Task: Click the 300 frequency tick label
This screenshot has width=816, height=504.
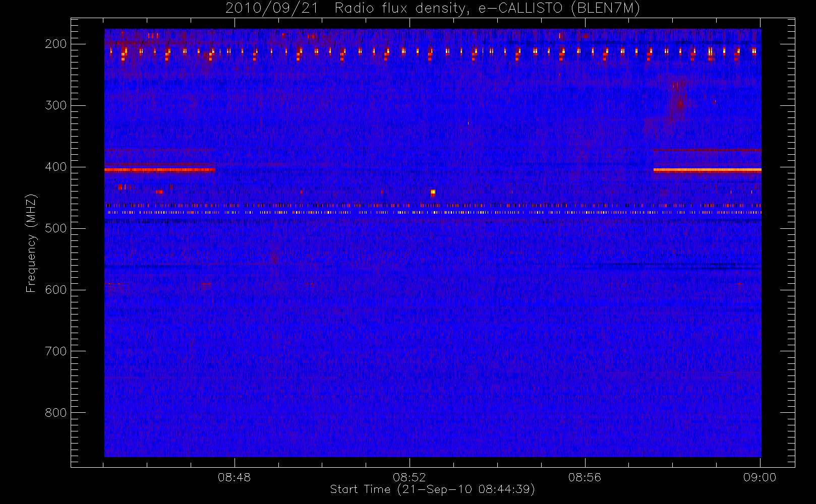Action: point(56,105)
